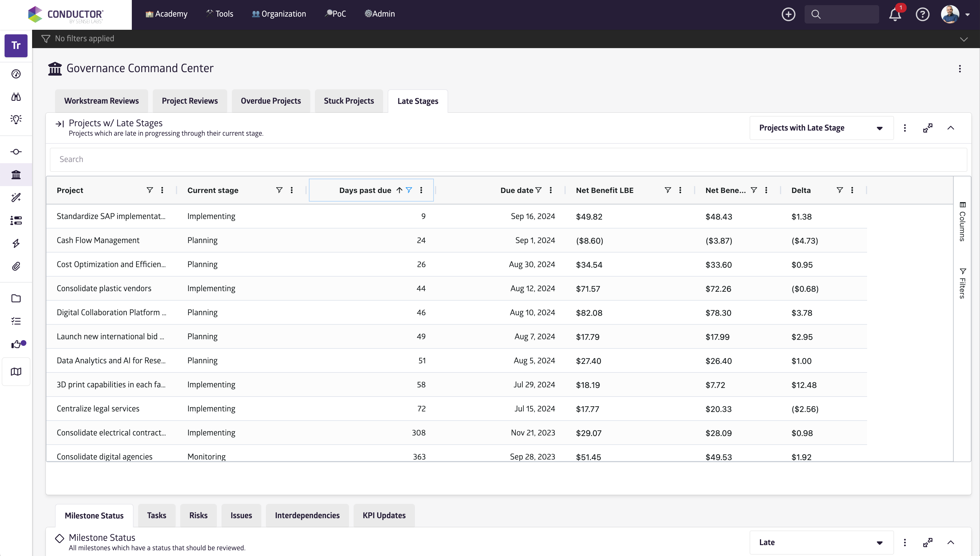Screen dimensions: 980x556
Task: Sort by the Due date column header
Action: click(x=516, y=190)
